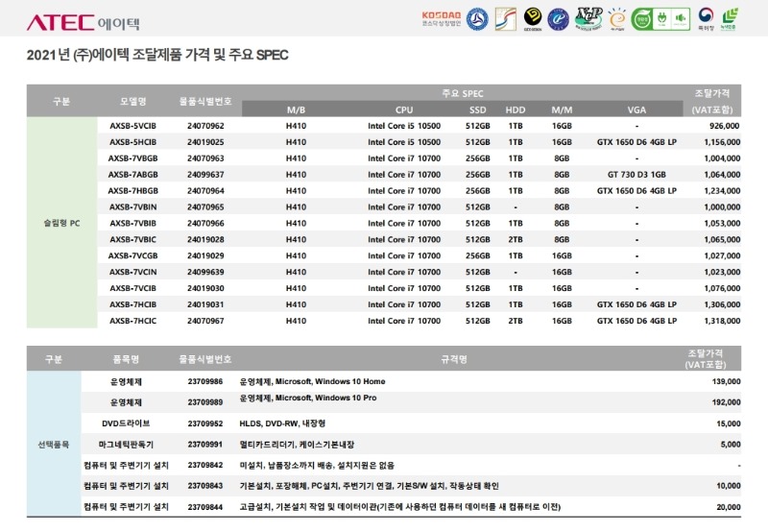
Task: Click the '선택품목' category cell
Action: [54, 445]
